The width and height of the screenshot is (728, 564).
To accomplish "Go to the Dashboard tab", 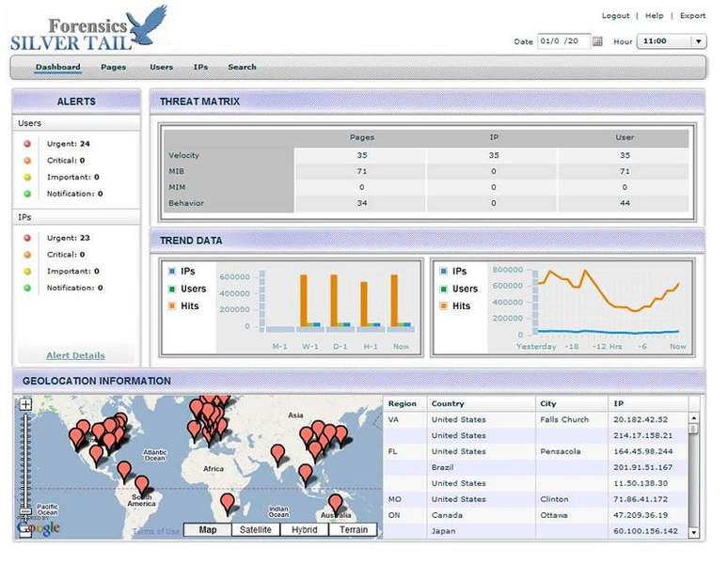I will [x=58, y=67].
